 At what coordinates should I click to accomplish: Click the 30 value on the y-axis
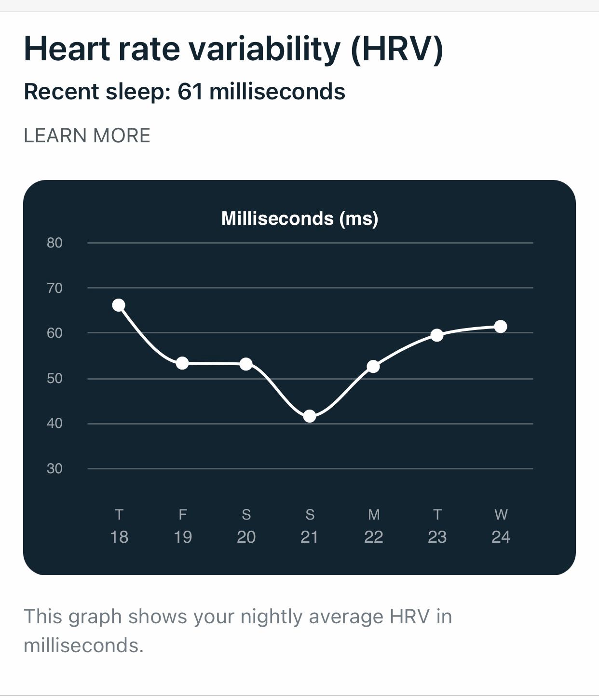(x=55, y=468)
